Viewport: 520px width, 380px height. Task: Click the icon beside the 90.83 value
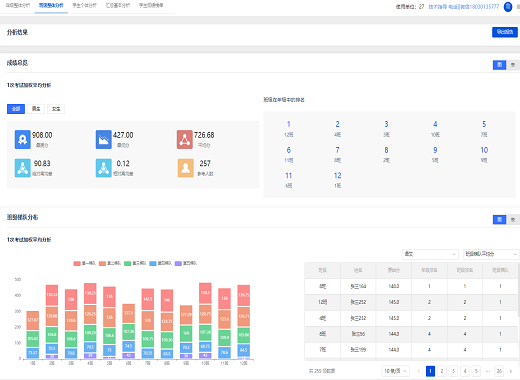(22, 168)
